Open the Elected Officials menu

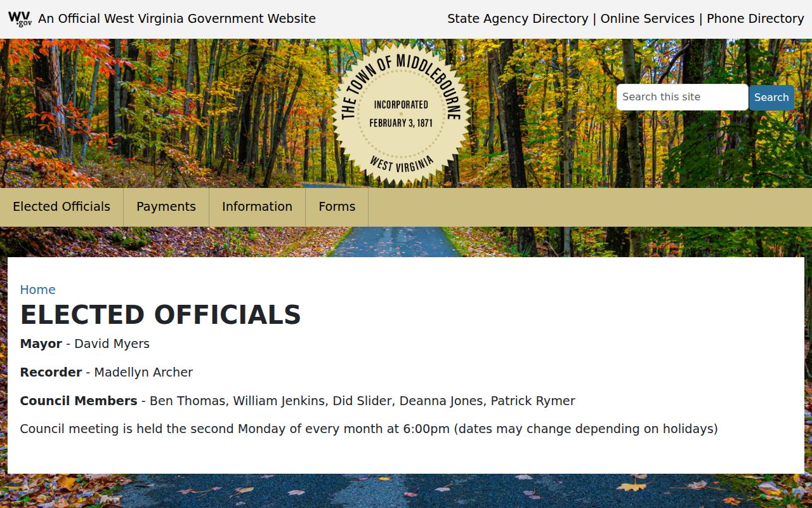[x=62, y=207]
